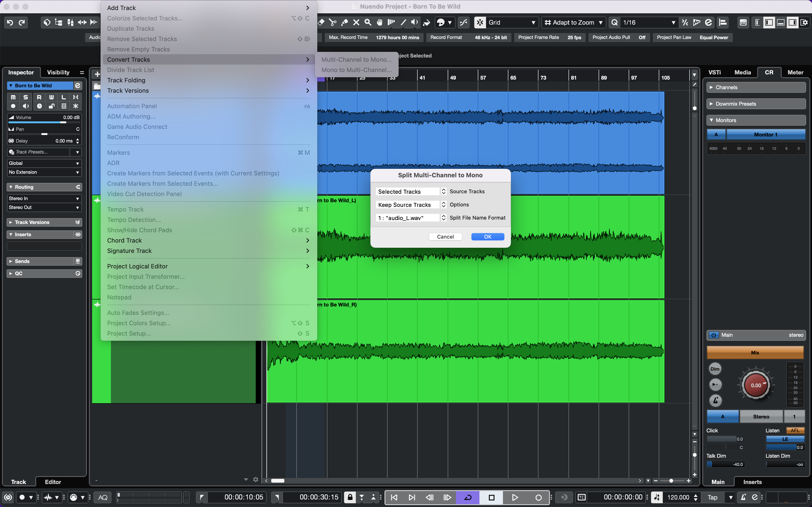Mute the Born to Be Wild track
The width and height of the screenshot is (812, 507).
[x=13, y=97]
